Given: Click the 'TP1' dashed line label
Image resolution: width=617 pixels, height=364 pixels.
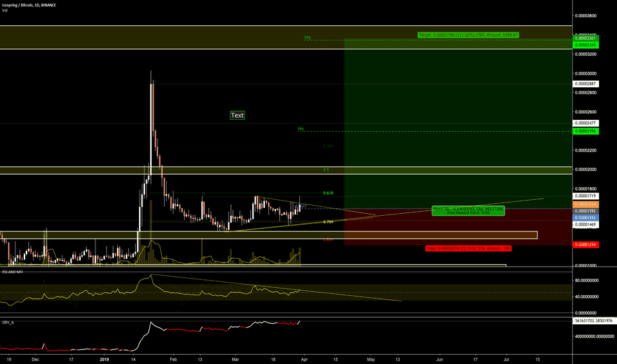Looking at the screenshot, I should click(301, 129).
